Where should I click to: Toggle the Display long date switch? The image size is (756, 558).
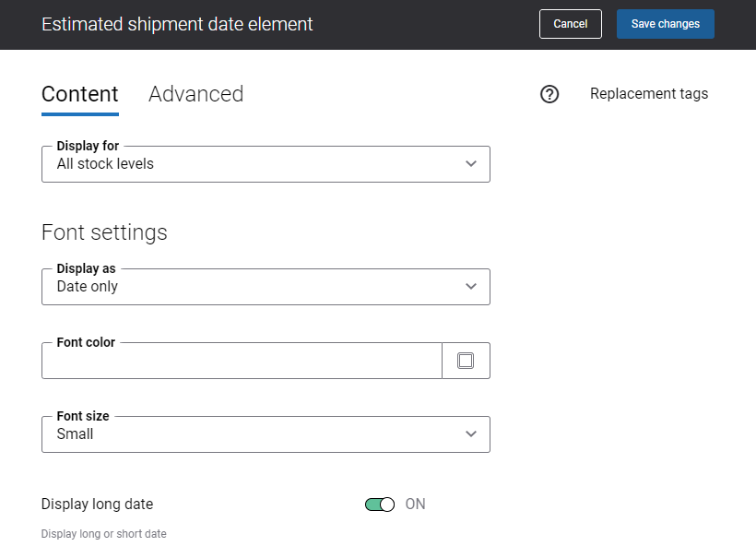[380, 505]
